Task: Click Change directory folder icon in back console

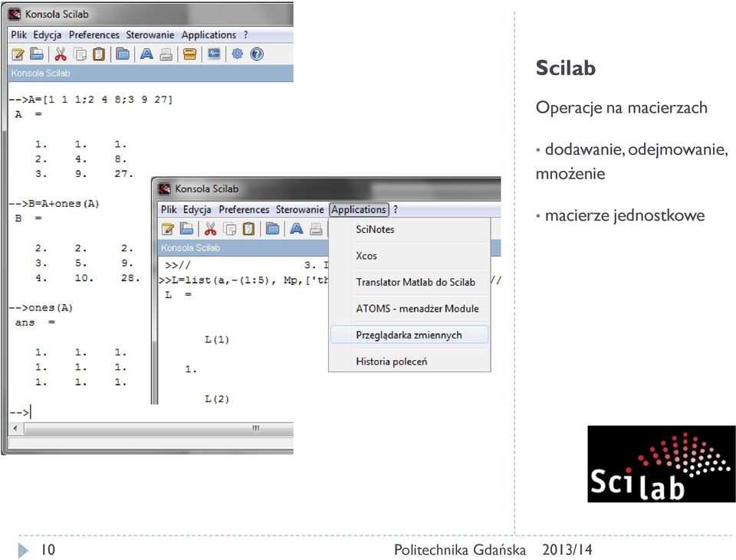Action: click(123, 54)
